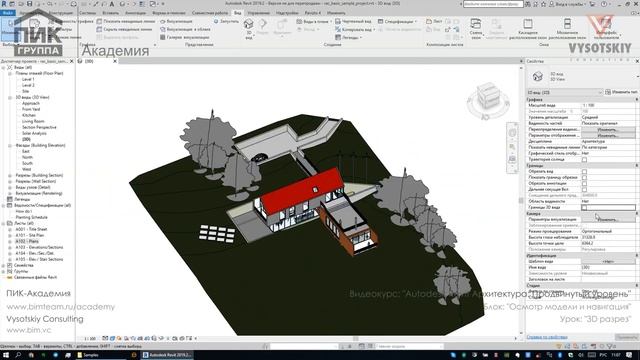
Task: Select Kitchen view in Project Browser
Action: (29, 116)
